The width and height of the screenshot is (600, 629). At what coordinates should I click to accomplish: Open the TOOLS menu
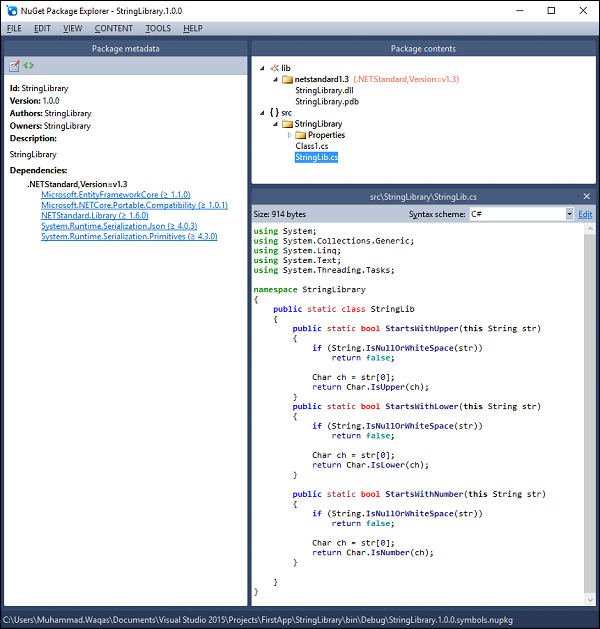point(158,28)
